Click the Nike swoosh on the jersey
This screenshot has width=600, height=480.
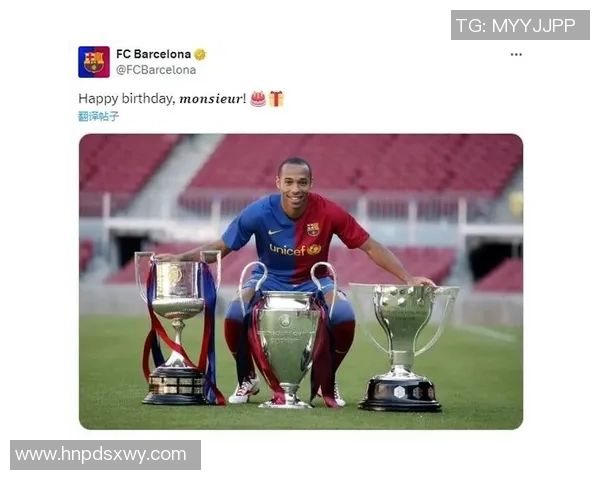274,232
